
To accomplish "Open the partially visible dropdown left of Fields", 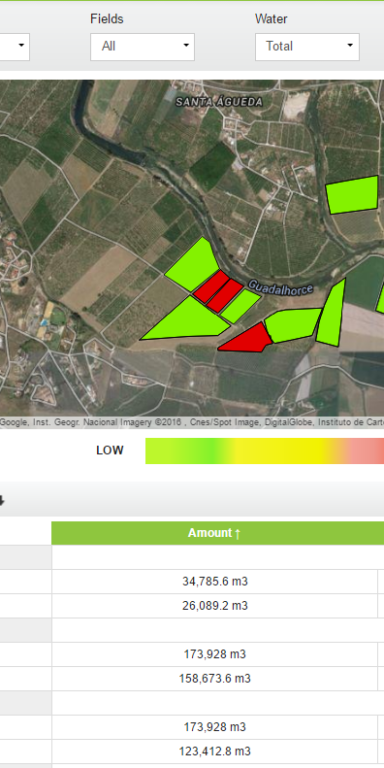I will point(14,47).
